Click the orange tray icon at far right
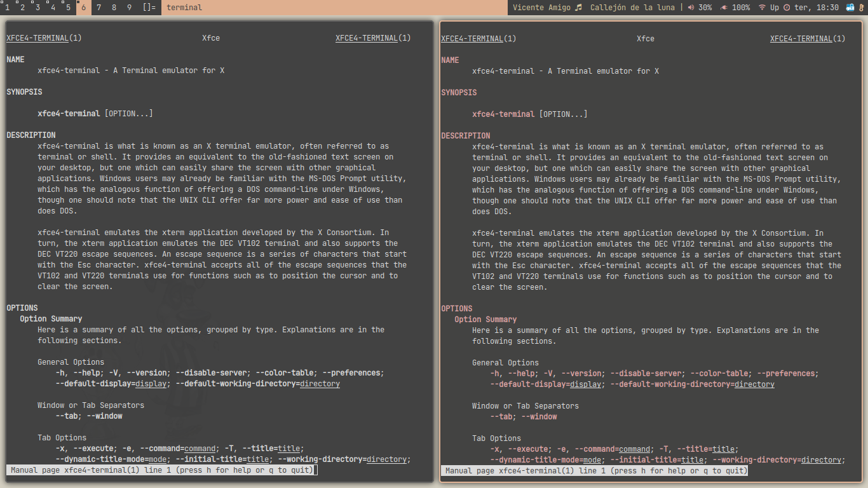 point(861,8)
